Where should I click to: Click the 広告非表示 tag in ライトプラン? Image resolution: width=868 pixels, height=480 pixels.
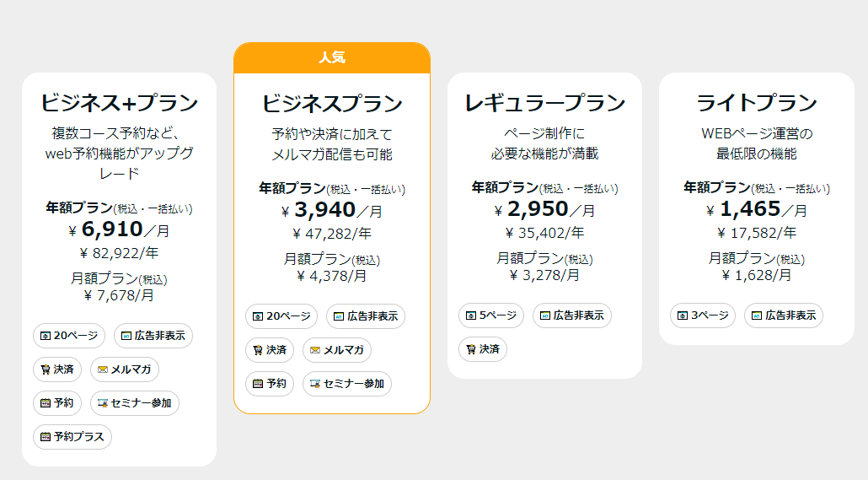784,316
